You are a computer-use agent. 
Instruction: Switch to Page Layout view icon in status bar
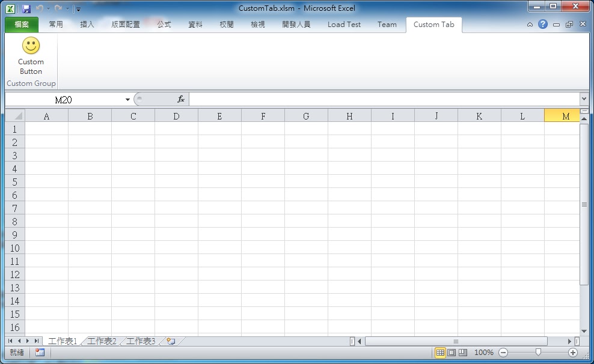[451, 353]
